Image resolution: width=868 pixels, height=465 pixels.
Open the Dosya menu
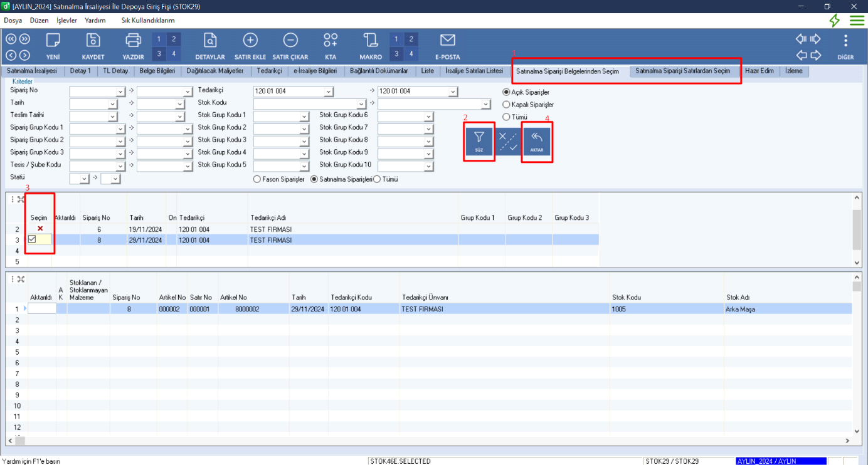click(x=13, y=20)
